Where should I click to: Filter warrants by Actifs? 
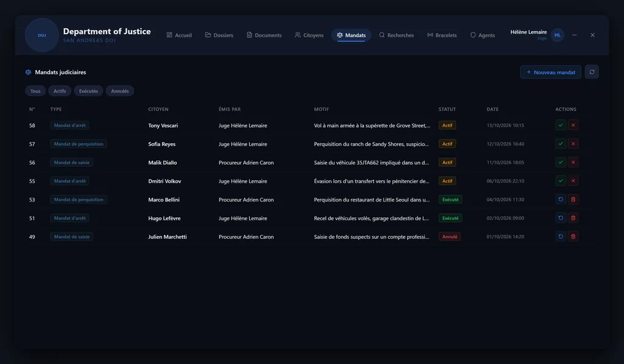point(60,91)
